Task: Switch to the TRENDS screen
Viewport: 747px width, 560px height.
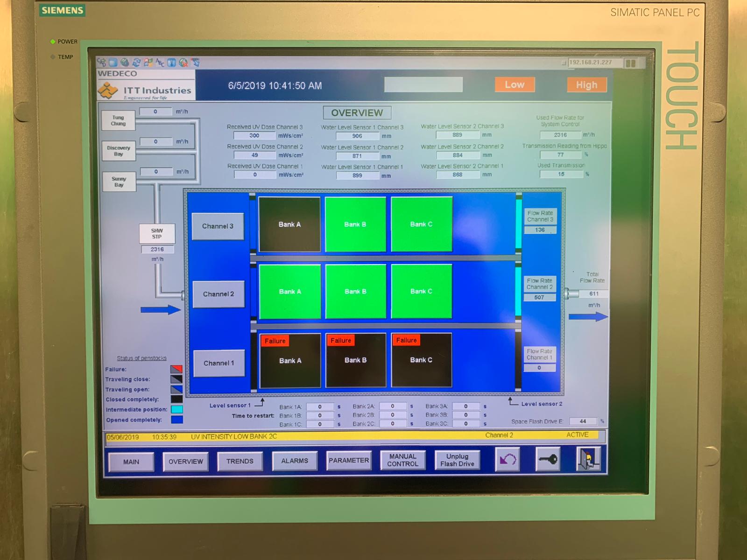Action: pyautogui.click(x=240, y=461)
